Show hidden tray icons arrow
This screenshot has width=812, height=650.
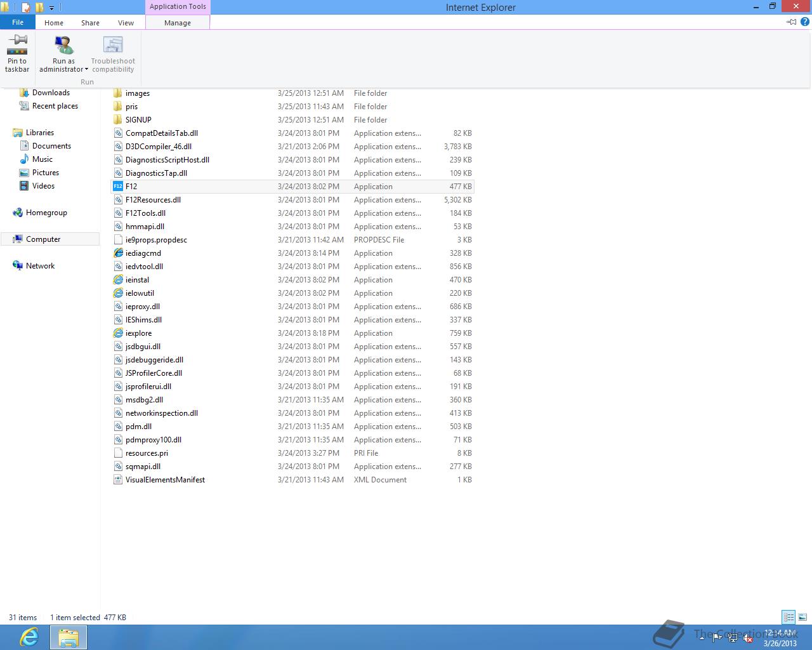(702, 639)
